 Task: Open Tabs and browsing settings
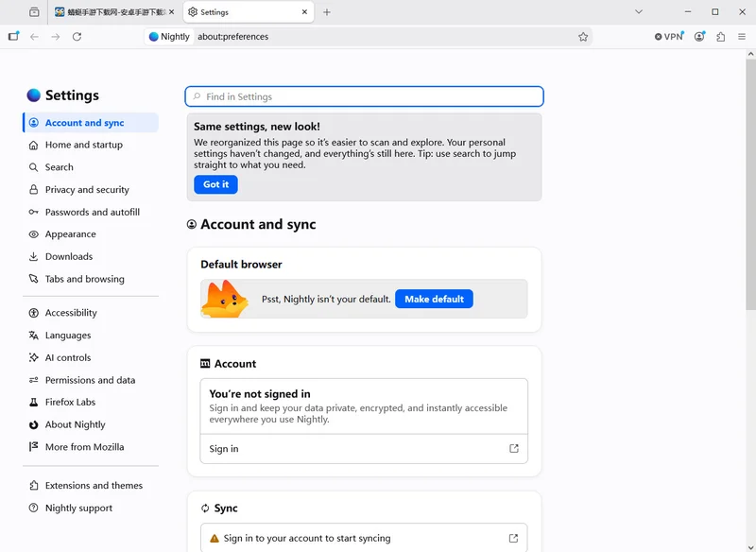(91, 279)
